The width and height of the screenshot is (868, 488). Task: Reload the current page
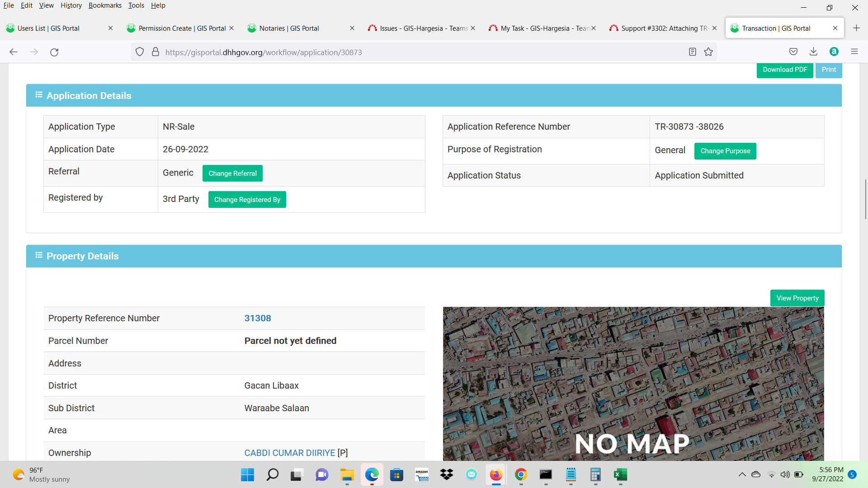click(x=54, y=52)
